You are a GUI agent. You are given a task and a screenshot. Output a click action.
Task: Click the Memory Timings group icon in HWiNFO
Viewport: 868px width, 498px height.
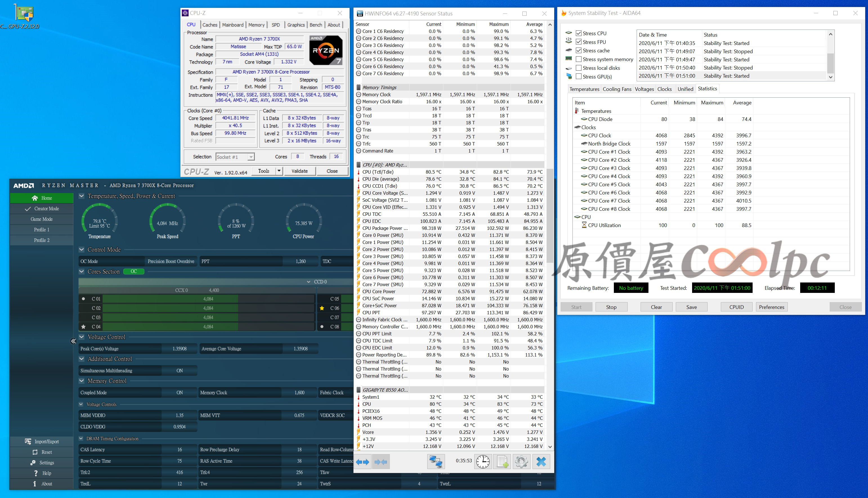[x=359, y=88]
